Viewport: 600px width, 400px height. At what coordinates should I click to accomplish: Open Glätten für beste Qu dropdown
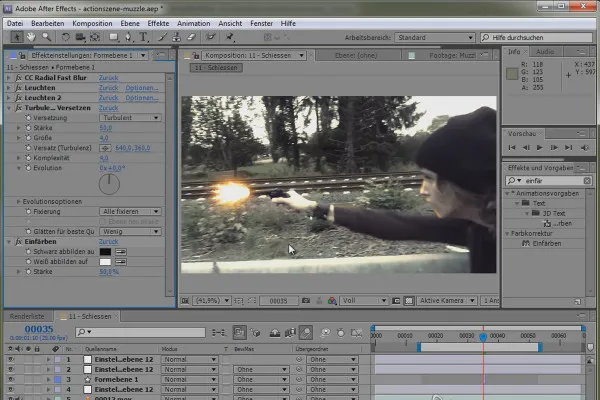pyautogui.click(x=130, y=232)
